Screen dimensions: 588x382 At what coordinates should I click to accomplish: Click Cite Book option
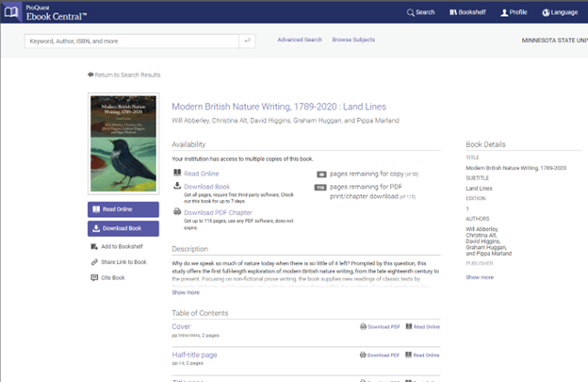108,277
